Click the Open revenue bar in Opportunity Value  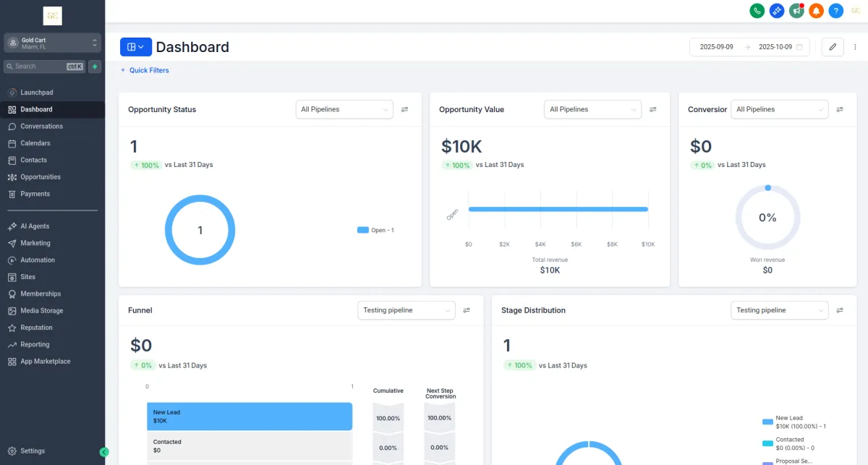[558, 209]
